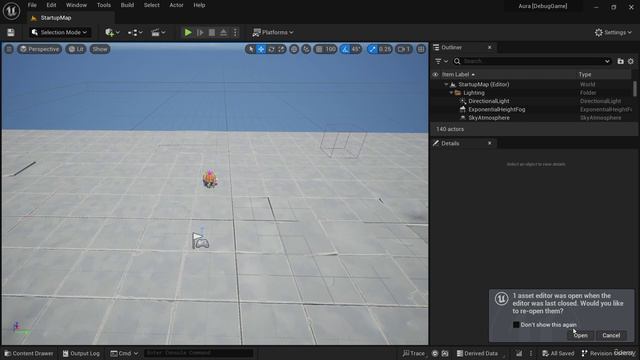Click Open to re-open asset editors

click(580, 335)
